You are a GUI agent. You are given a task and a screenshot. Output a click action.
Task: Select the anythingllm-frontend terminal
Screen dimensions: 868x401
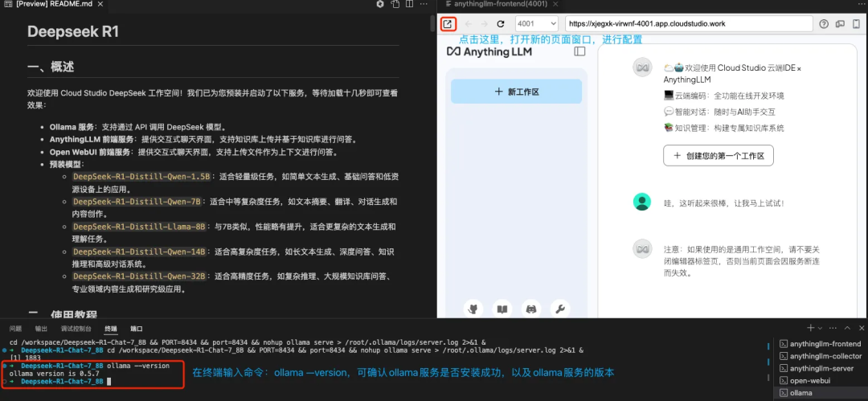[x=820, y=344]
